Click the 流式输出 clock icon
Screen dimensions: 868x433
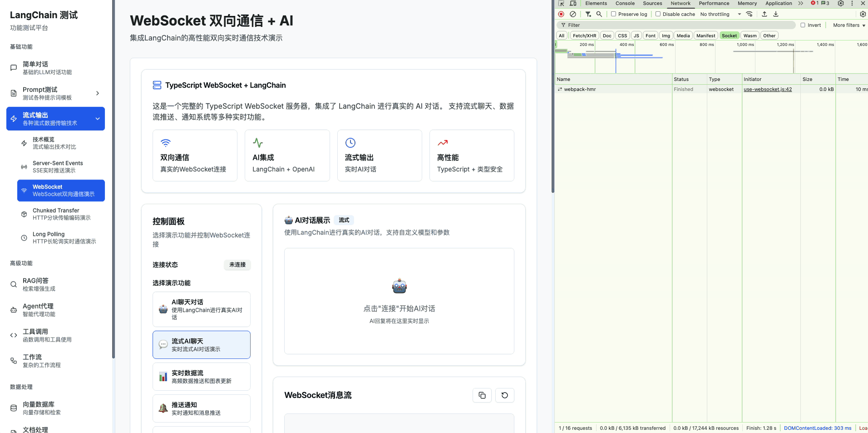[350, 143]
